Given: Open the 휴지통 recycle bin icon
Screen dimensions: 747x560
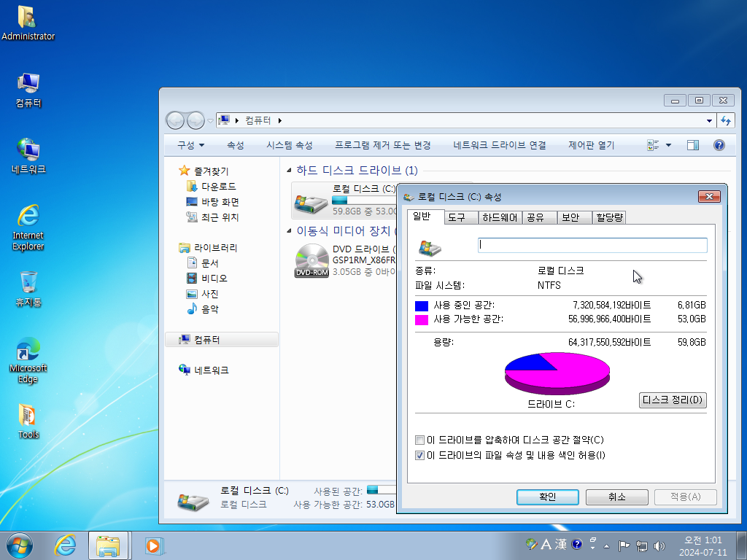Looking at the screenshot, I should coord(28,289).
